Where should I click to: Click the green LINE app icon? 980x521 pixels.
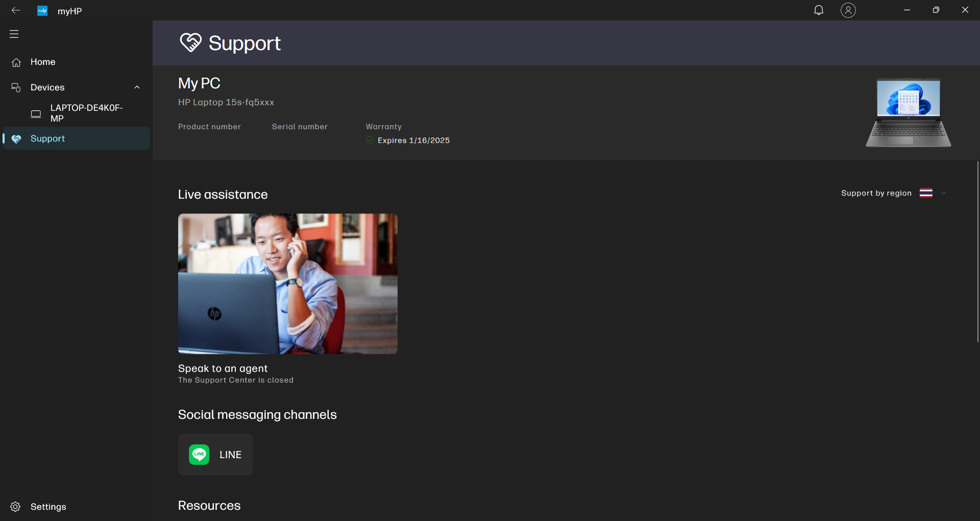click(x=199, y=455)
